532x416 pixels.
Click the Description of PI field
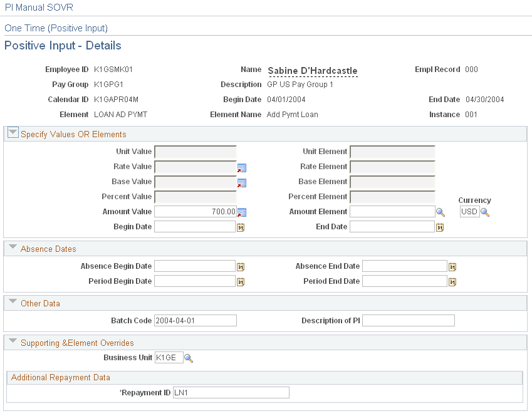tap(408, 320)
